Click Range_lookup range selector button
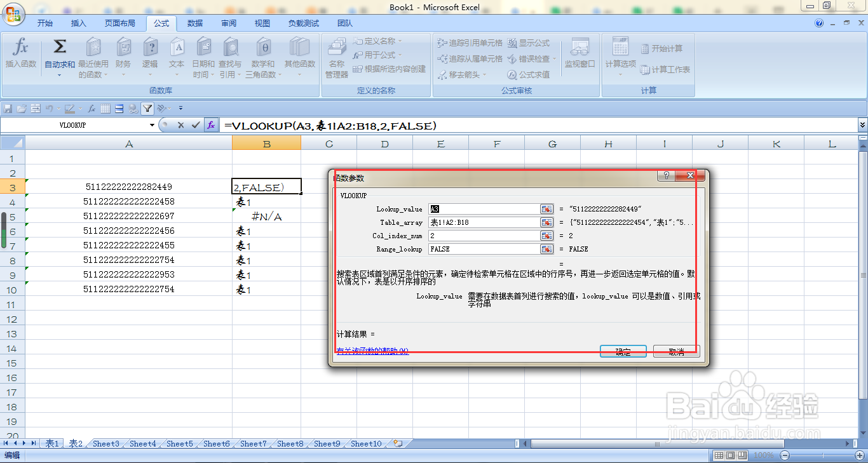The height and width of the screenshot is (463, 868). point(546,249)
